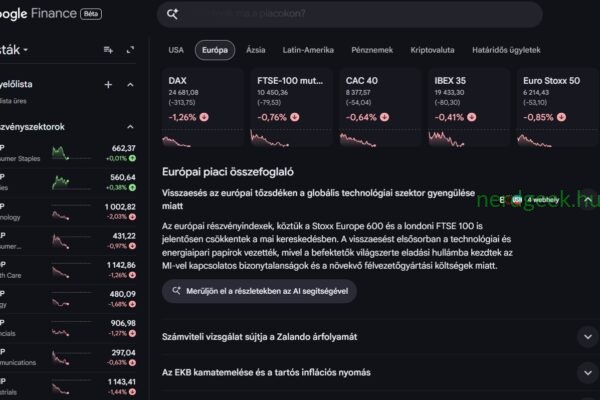This screenshot has height=400, width=600.
Task: Click the green up arrow beside +0,01%
Action: click(132, 158)
